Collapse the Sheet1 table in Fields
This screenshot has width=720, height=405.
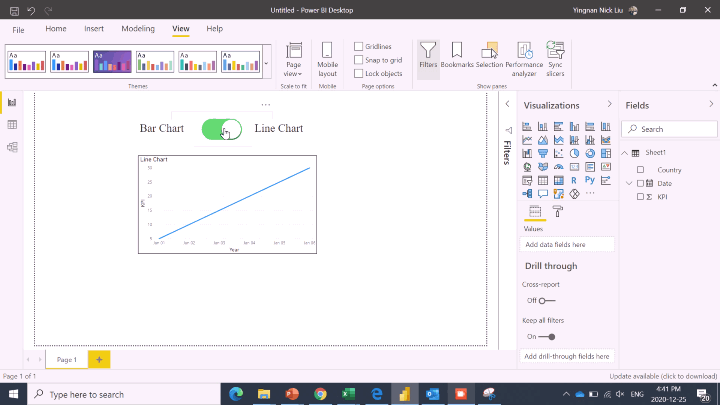(x=625, y=153)
